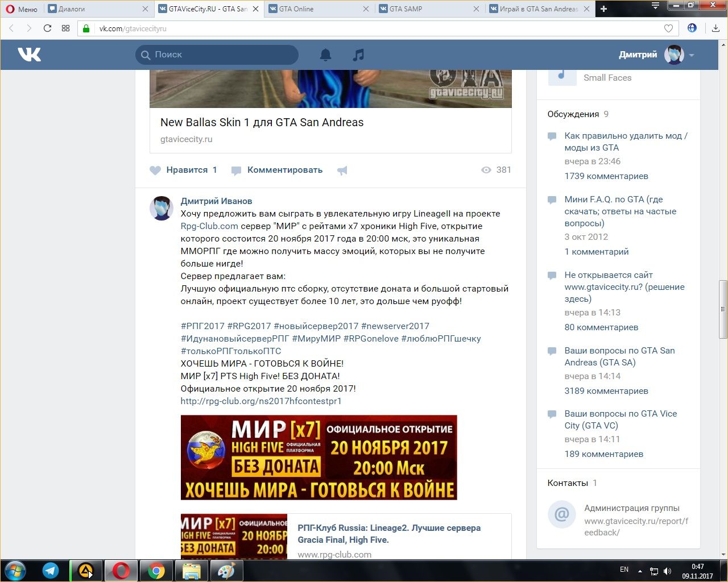
Task: Click the bookmark heart icon
Action: (668, 28)
